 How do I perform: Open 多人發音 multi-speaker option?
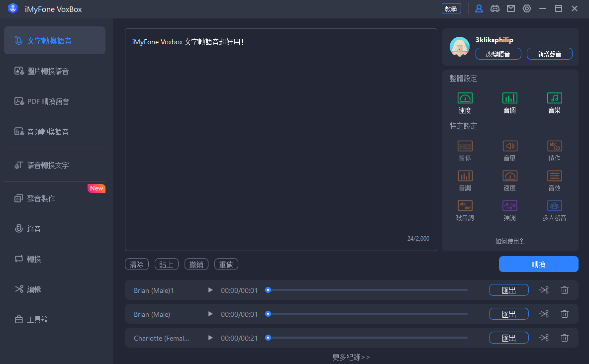pyautogui.click(x=554, y=210)
